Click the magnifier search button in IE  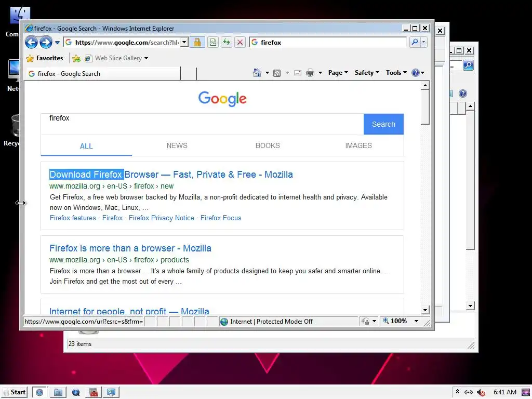pyautogui.click(x=415, y=43)
